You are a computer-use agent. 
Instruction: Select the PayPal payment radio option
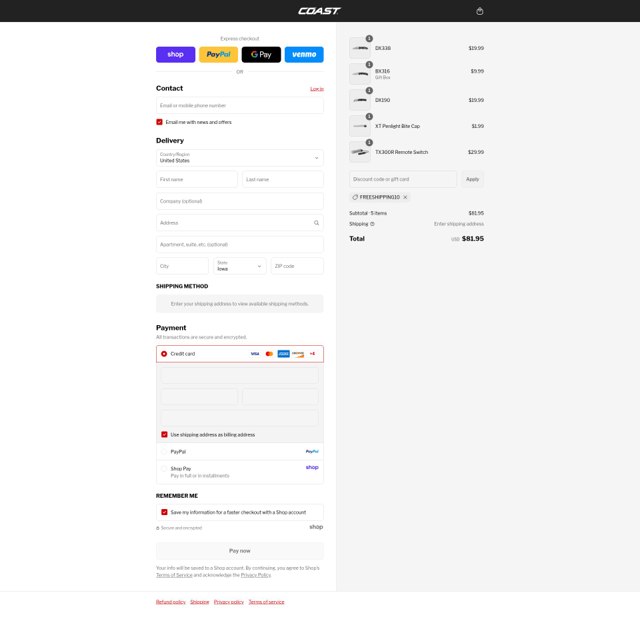pos(164,452)
